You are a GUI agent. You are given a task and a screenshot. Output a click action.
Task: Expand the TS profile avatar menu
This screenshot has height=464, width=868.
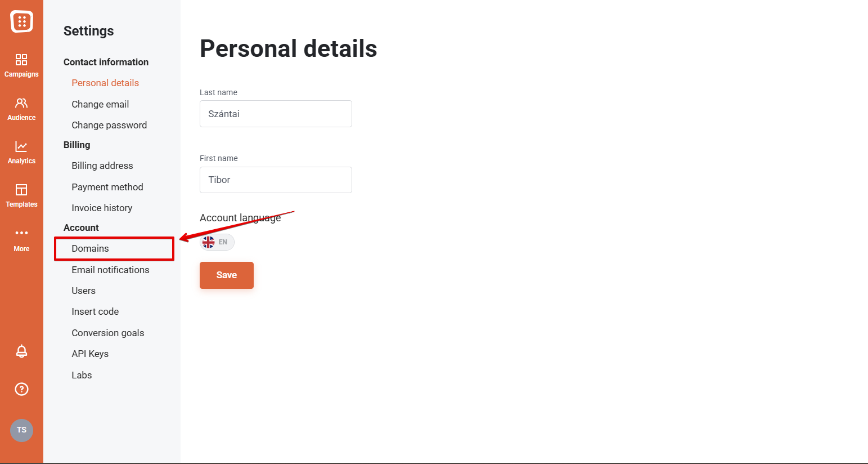pos(21,430)
